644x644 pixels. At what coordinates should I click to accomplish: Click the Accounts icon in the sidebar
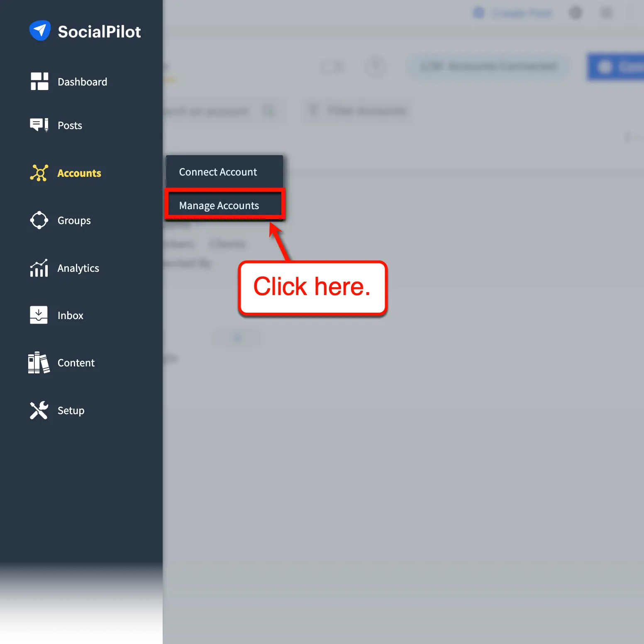(x=39, y=173)
